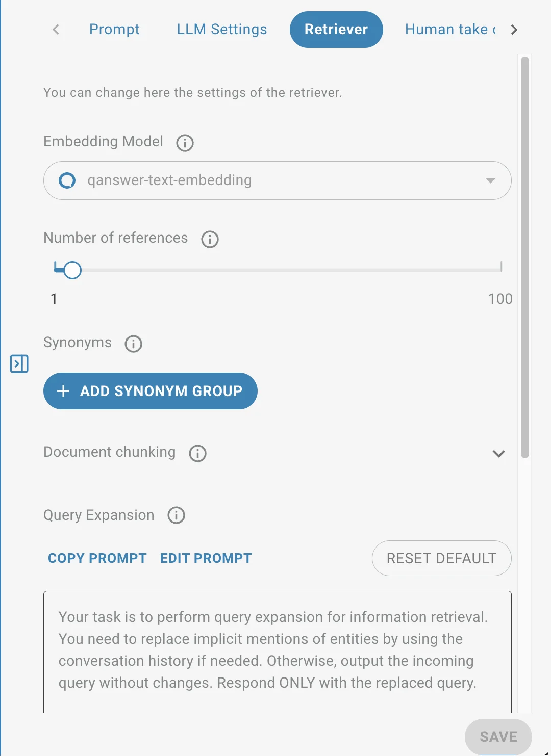This screenshot has height=756, width=551.
Task: Click dropdown arrow of qanswer-text-embedding
Action: 490,180
